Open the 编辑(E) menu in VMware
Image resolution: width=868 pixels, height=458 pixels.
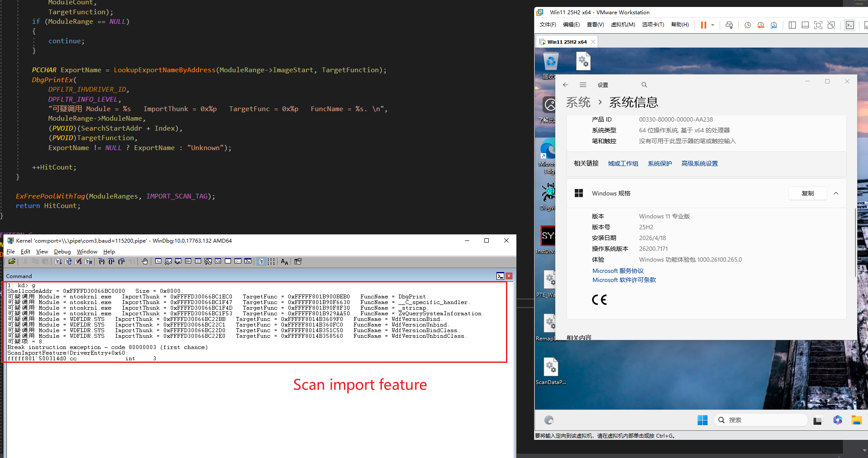pos(571,25)
